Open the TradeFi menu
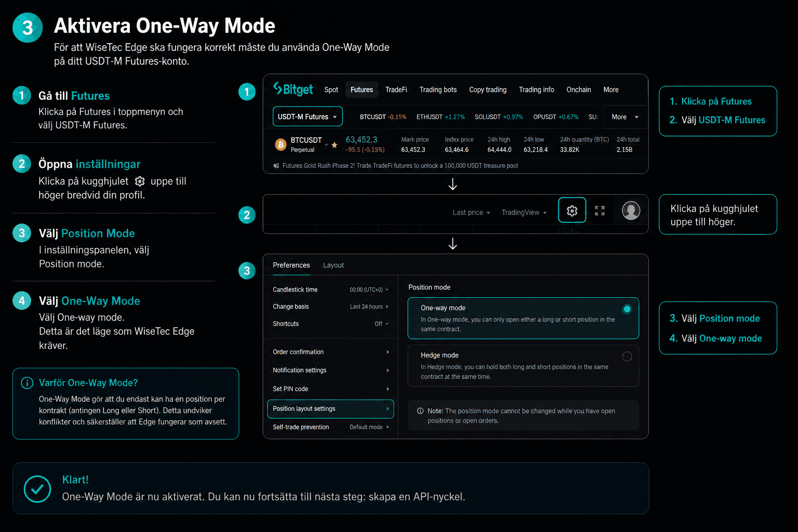Image resolution: width=798 pixels, height=532 pixels. [x=396, y=90]
